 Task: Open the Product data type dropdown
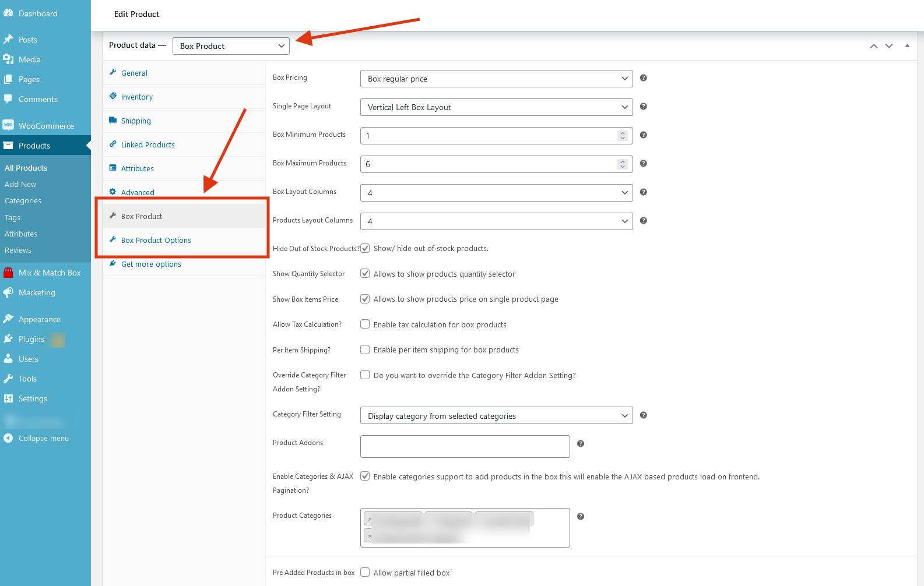click(231, 46)
